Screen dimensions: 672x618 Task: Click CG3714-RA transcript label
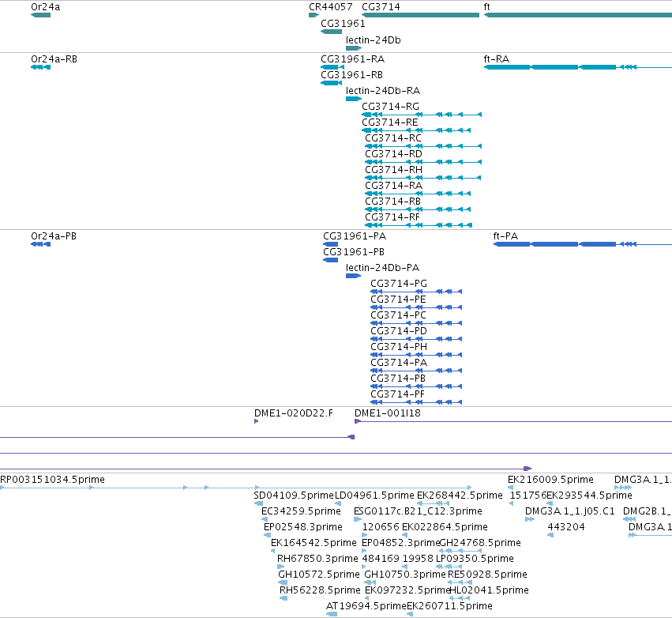pyautogui.click(x=393, y=187)
